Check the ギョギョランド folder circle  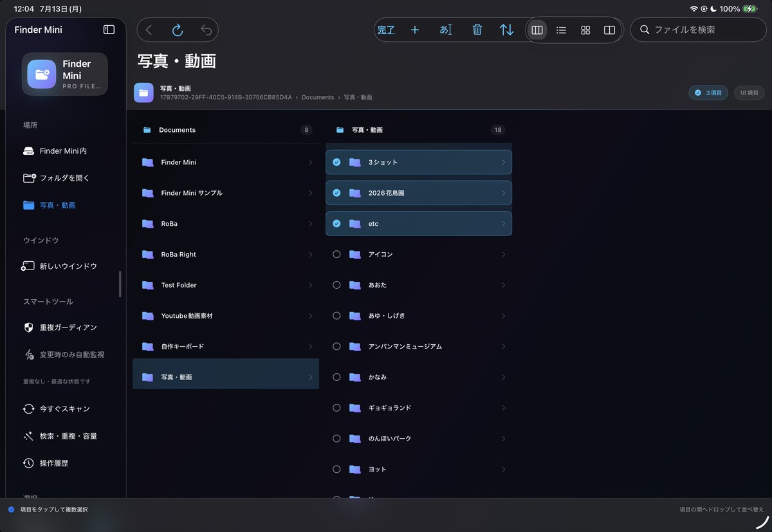tap(336, 408)
